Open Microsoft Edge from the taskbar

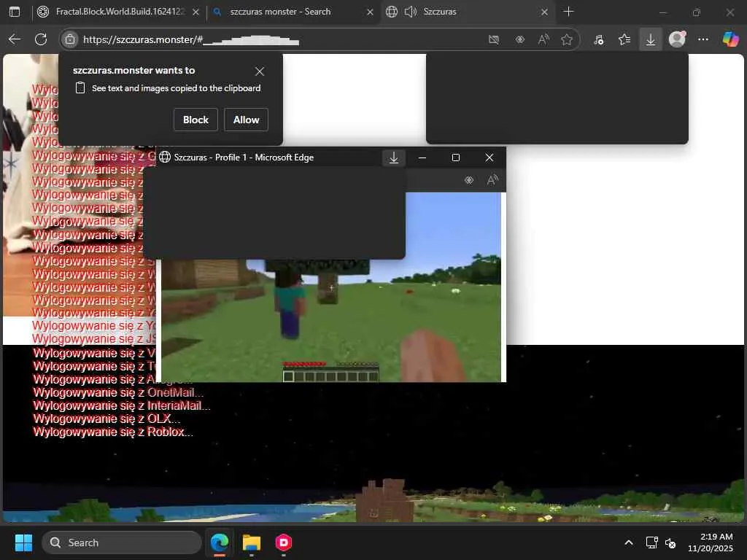(x=220, y=542)
